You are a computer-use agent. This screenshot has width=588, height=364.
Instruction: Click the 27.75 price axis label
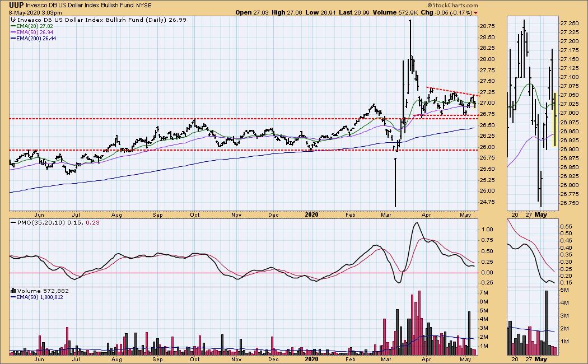pos(487,71)
